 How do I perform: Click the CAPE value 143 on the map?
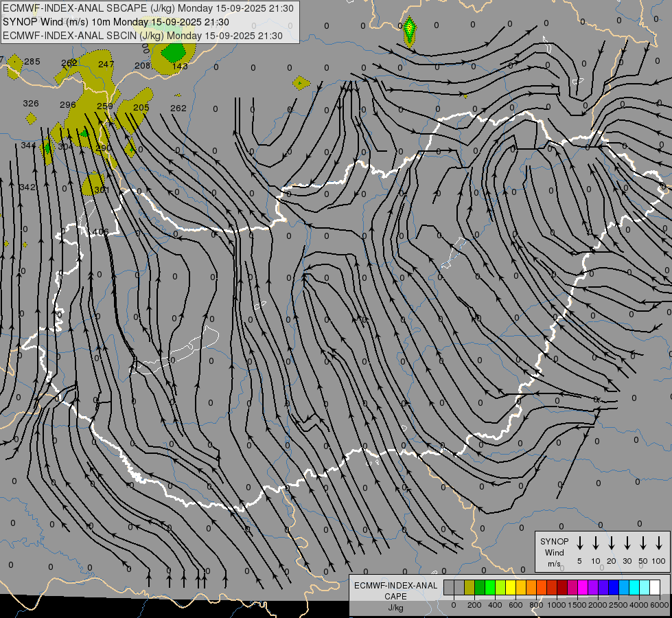point(180,66)
